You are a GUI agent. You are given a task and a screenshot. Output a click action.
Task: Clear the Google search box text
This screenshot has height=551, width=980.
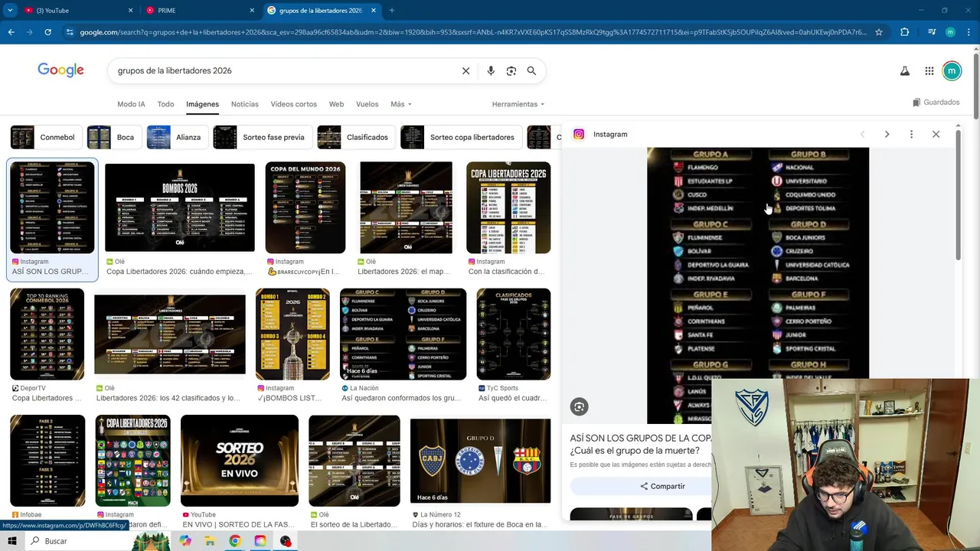465,70
